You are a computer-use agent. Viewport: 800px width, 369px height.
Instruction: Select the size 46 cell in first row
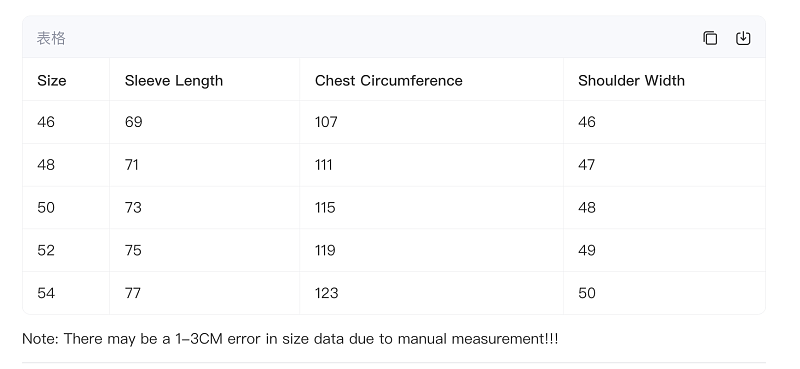click(x=66, y=122)
